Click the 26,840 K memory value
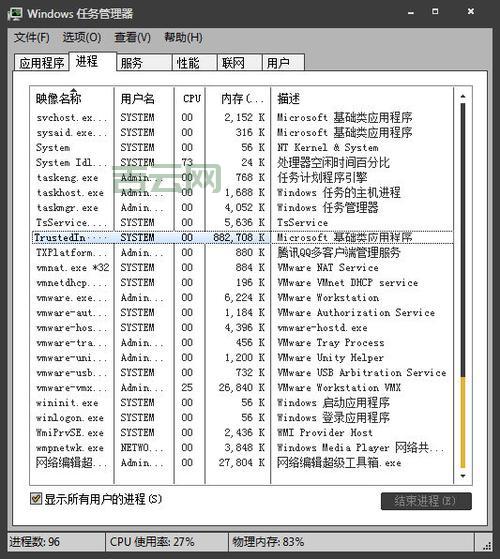500x559 pixels. click(x=242, y=387)
